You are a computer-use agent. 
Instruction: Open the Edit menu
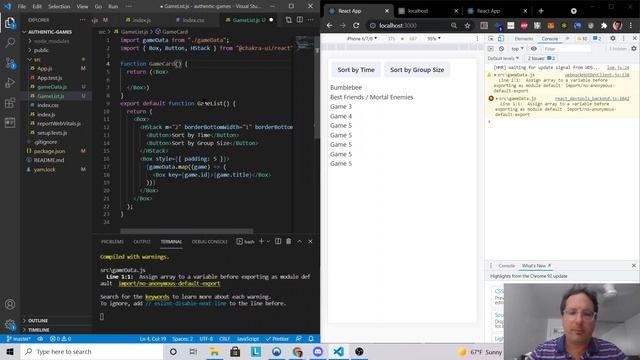pyautogui.click(x=37, y=7)
